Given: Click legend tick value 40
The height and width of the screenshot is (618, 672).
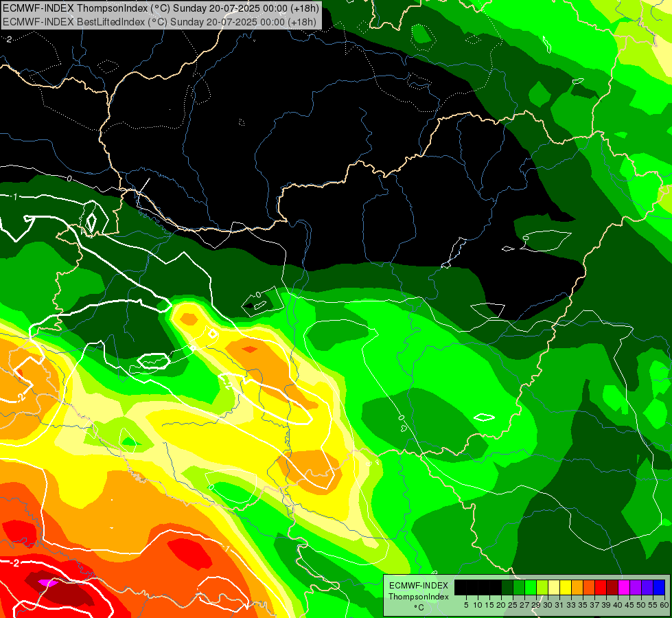Looking at the screenshot, I should (x=618, y=605).
